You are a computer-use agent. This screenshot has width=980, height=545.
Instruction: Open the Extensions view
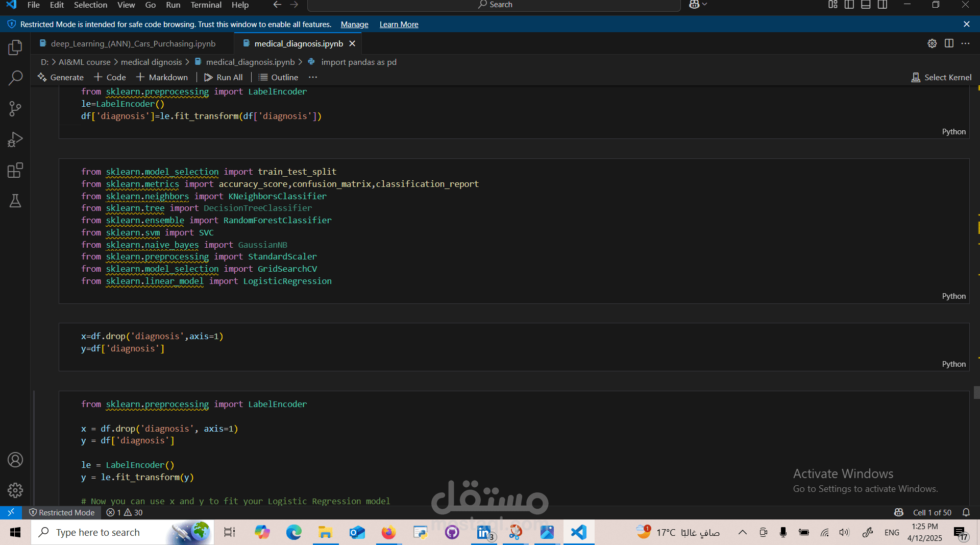[x=15, y=170]
